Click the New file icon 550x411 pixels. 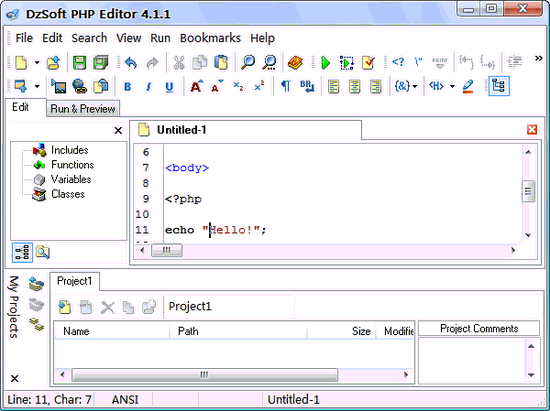(x=21, y=63)
